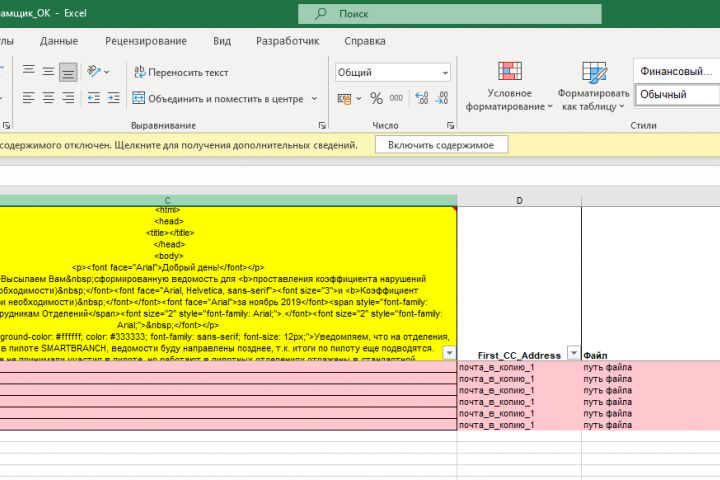Image resolution: width=720 pixels, height=480 pixels.
Task: Increase the indent level
Action: pos(113,98)
